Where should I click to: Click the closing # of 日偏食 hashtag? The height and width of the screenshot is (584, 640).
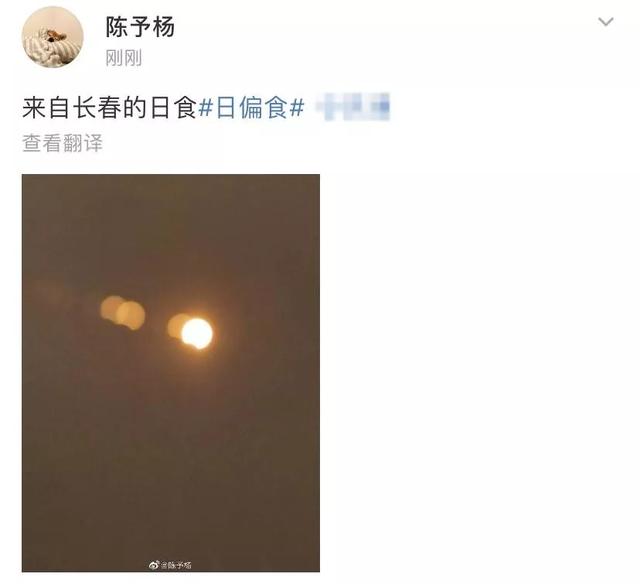(x=297, y=108)
